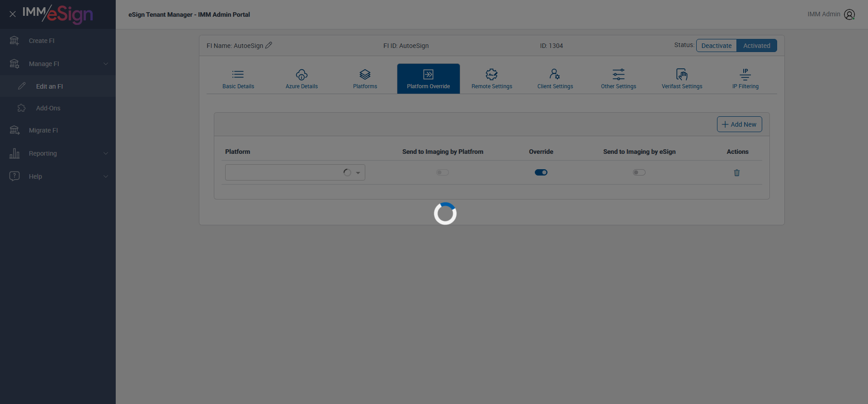Open Create FI in the sidebar
This screenshot has height=404, width=868.
pos(58,41)
